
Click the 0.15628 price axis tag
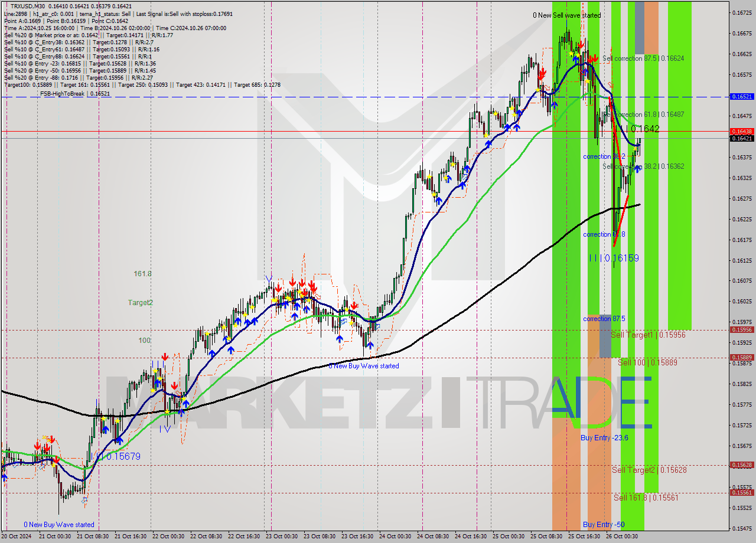coord(742,465)
